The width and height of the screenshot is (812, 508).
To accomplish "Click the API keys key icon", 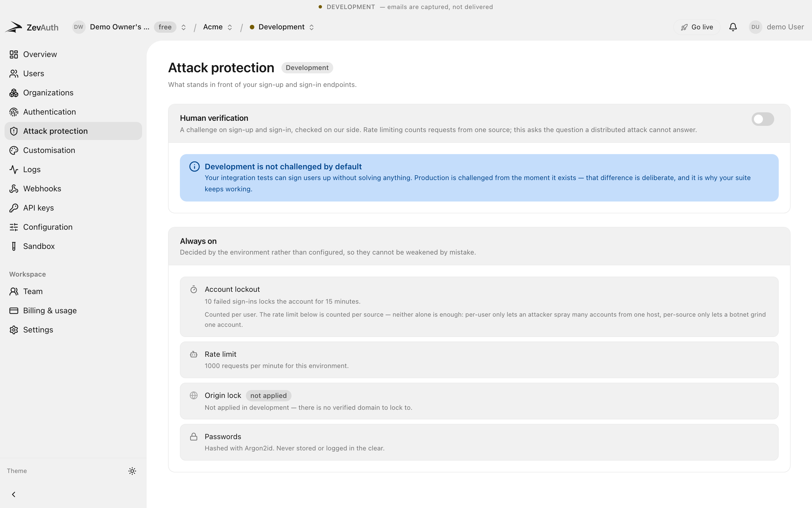I will (x=14, y=208).
